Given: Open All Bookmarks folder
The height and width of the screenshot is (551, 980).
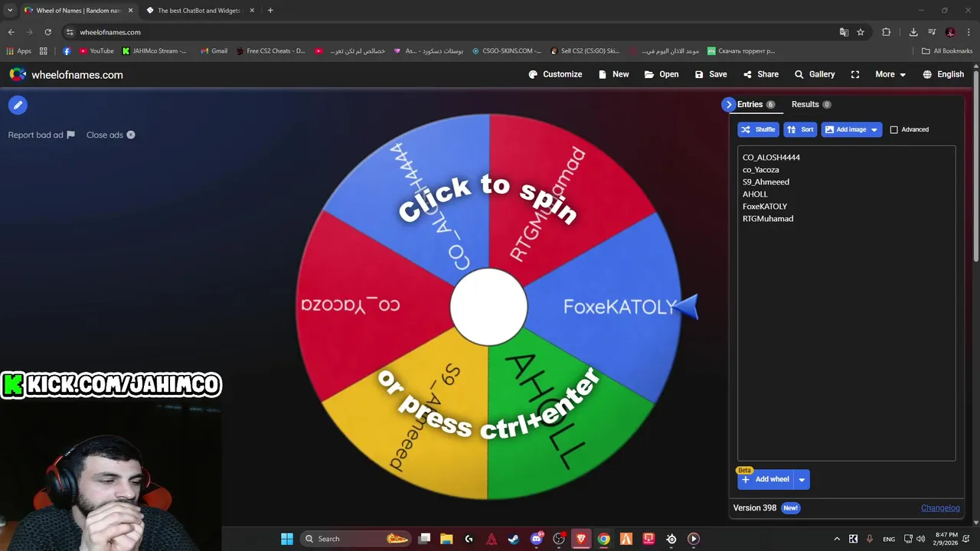Looking at the screenshot, I should click(x=947, y=51).
